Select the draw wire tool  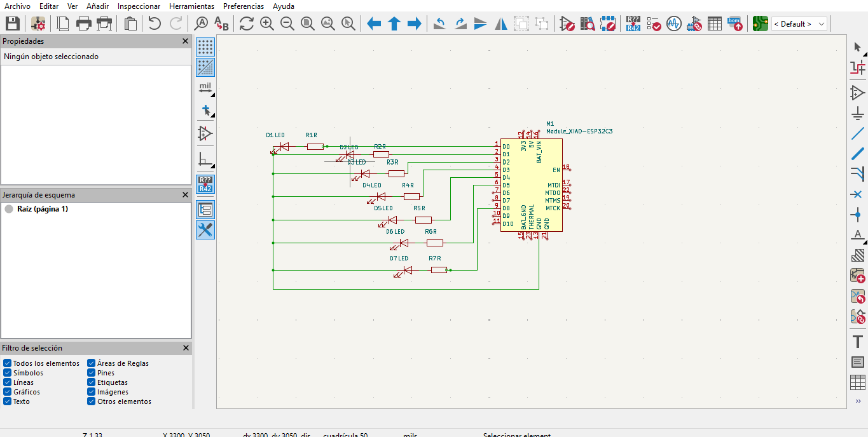pyautogui.click(x=858, y=134)
